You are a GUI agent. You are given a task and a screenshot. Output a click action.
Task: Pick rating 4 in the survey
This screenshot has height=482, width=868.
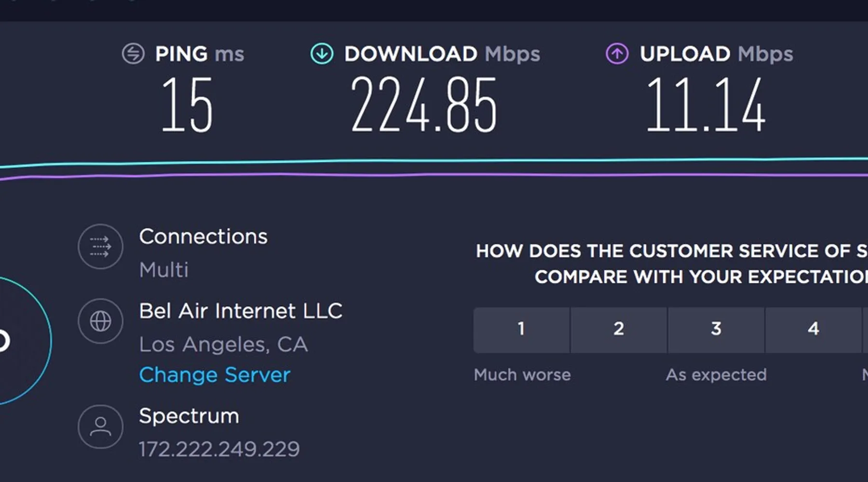[x=814, y=330]
